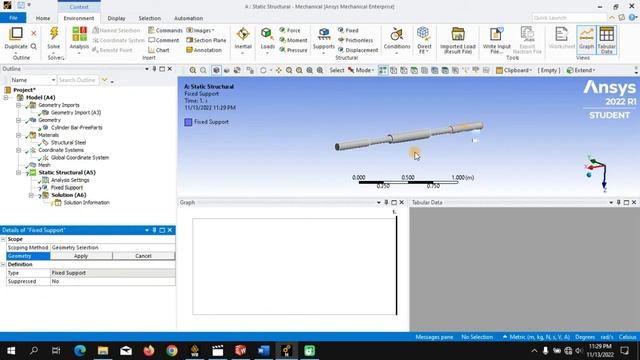Image resolution: width=640 pixels, height=360 pixels.
Task: Click the Annotation icon
Action: (x=204, y=50)
